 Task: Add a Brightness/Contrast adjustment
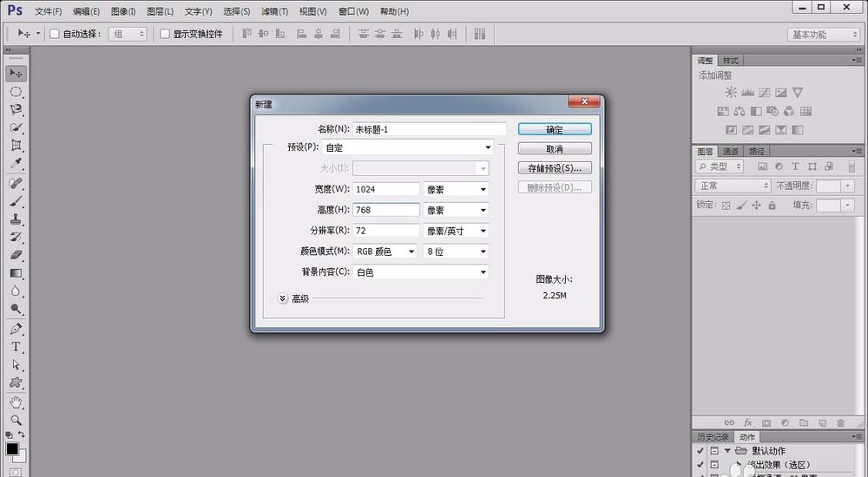pos(731,93)
